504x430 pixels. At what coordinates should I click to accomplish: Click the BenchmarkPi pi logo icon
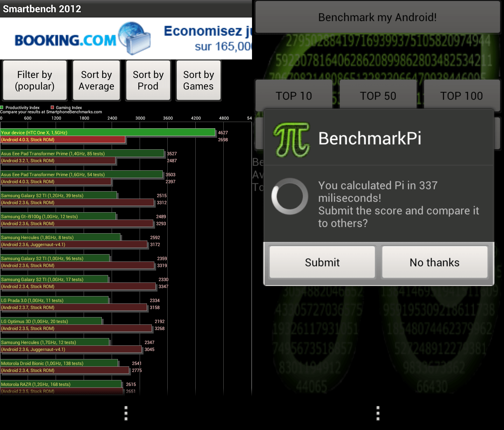click(x=292, y=139)
